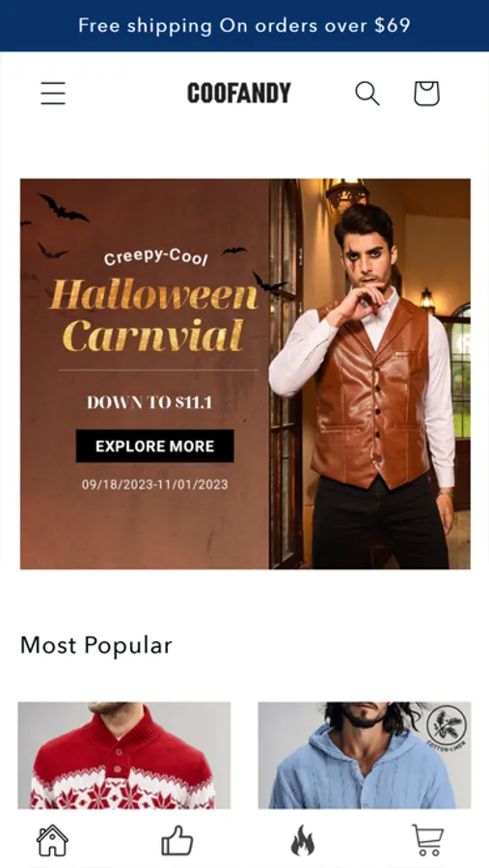Screen dimensions: 489x868
Task: Open the red Christmas sweater product
Action: [124, 755]
